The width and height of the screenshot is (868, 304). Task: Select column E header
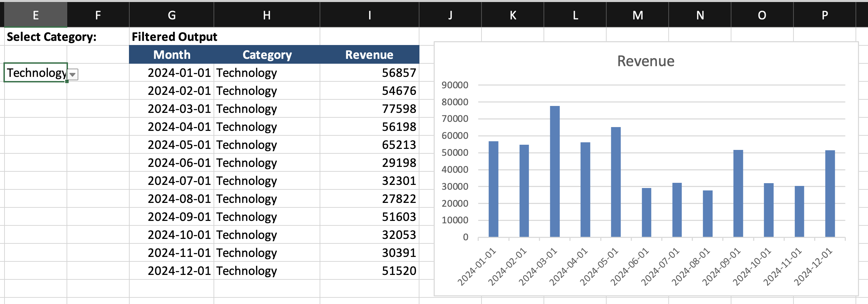[35, 15]
